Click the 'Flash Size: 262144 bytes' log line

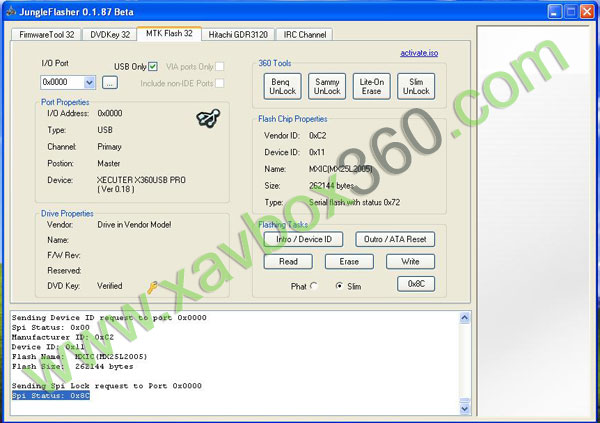pos(72,366)
